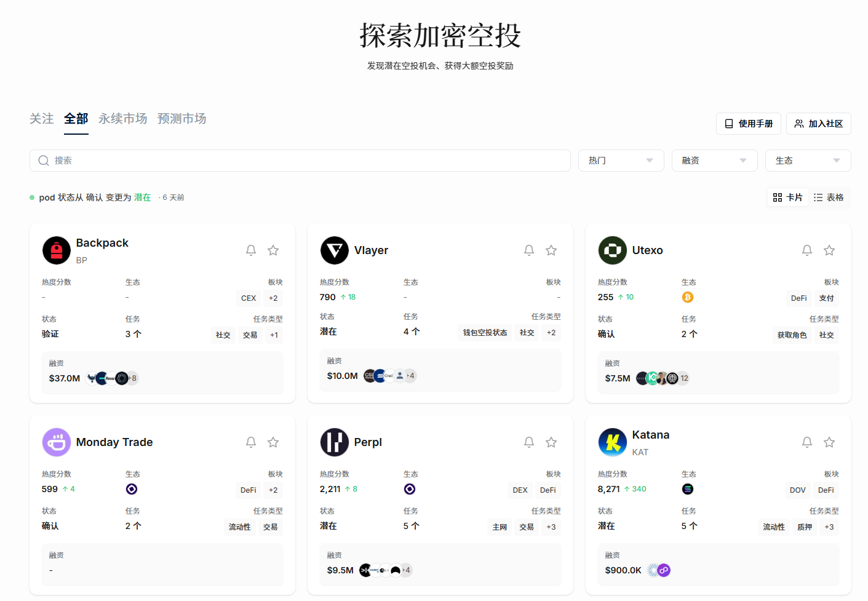
Task: Click the Perpl project logo icon
Action: (x=335, y=442)
